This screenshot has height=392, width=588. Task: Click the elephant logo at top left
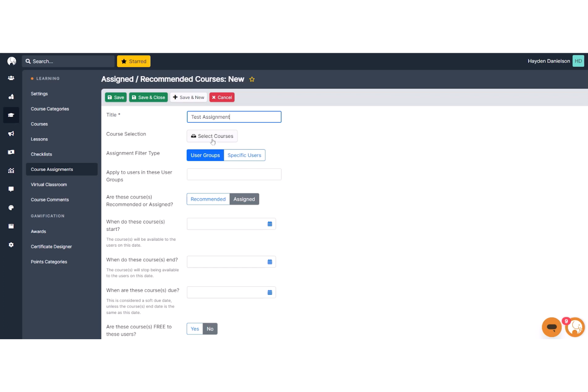click(x=11, y=61)
